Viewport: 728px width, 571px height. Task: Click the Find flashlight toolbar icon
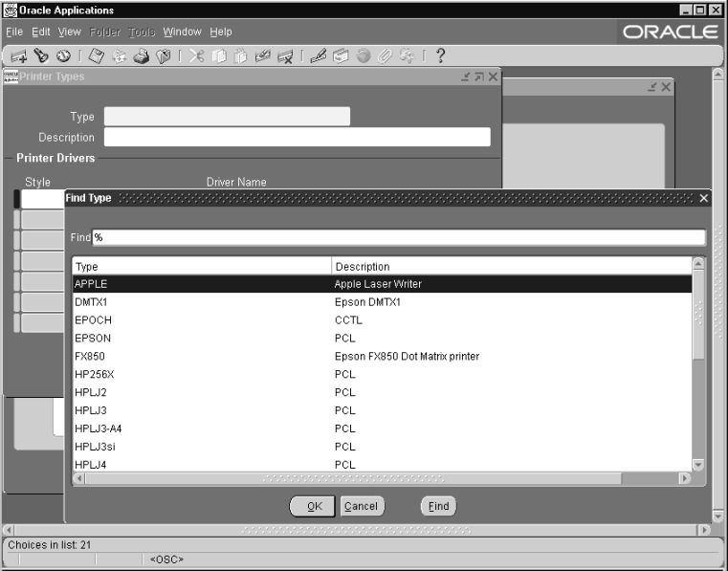41,55
